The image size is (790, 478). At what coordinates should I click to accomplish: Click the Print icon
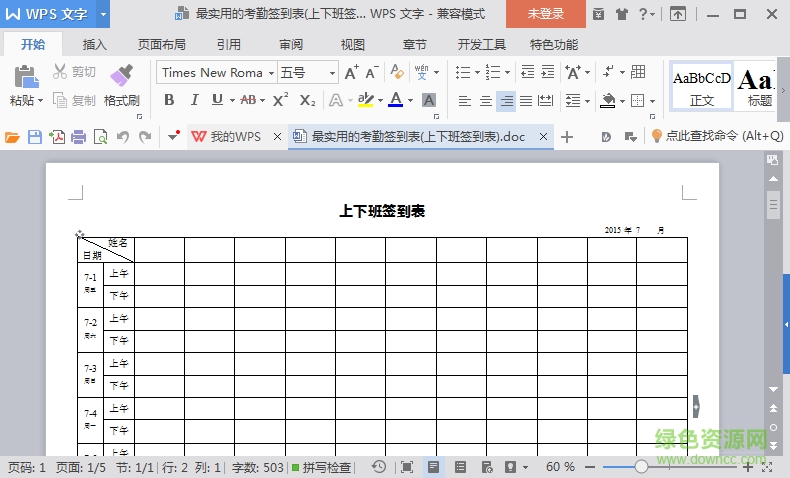(78, 136)
